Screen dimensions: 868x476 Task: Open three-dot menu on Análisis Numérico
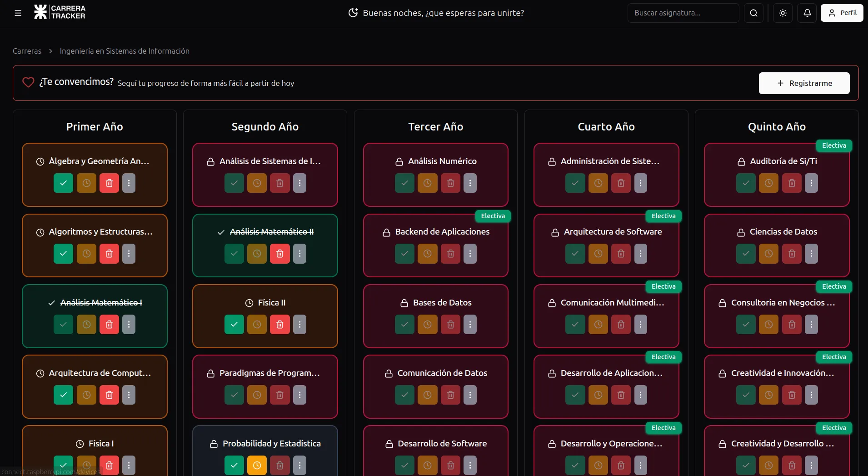pos(470,183)
